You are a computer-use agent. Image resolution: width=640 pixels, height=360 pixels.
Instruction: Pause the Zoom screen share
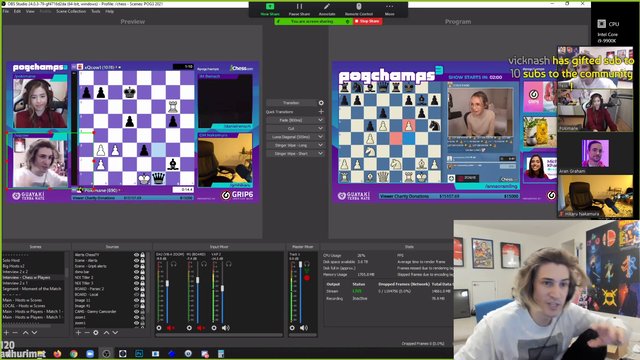(x=299, y=9)
